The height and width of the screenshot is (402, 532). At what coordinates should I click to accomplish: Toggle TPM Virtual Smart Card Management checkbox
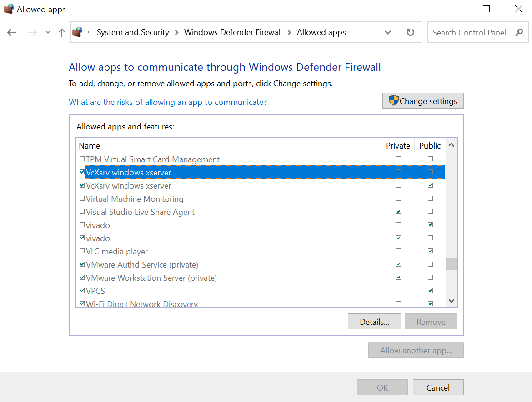point(82,159)
